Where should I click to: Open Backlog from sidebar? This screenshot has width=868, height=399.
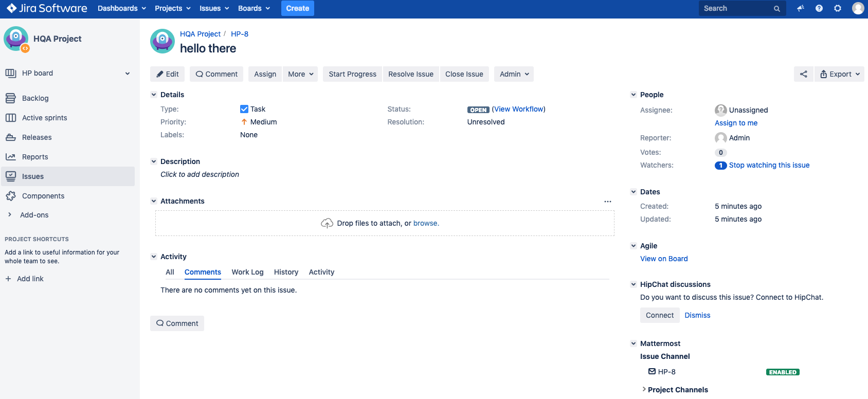pyautogui.click(x=35, y=98)
